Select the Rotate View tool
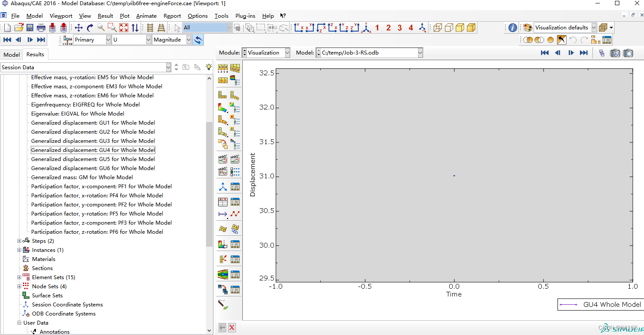This screenshot has height=335, width=644. coord(90,28)
